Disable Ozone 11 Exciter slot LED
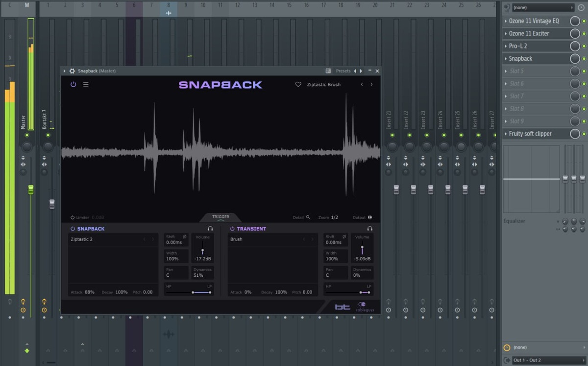 coord(584,33)
